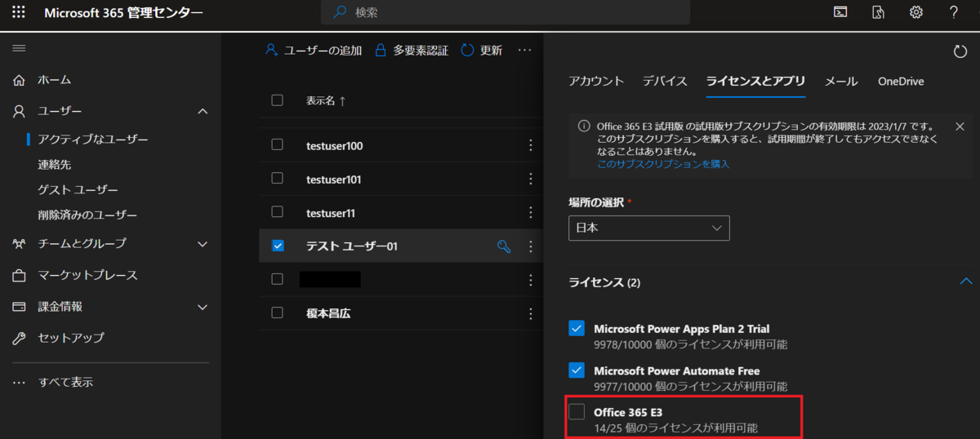
Task: Click Microsoft 365 管理センター title
Action: [x=124, y=13]
